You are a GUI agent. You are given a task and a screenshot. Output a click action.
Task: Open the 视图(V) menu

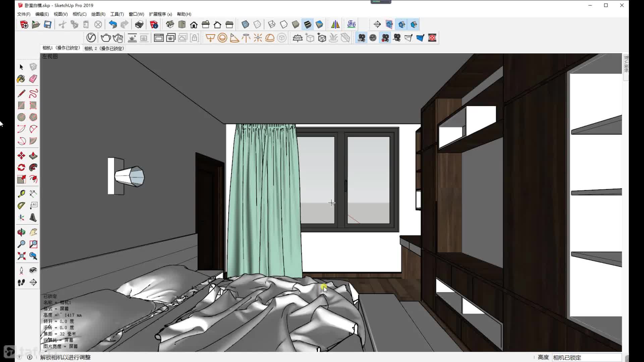coord(61,14)
